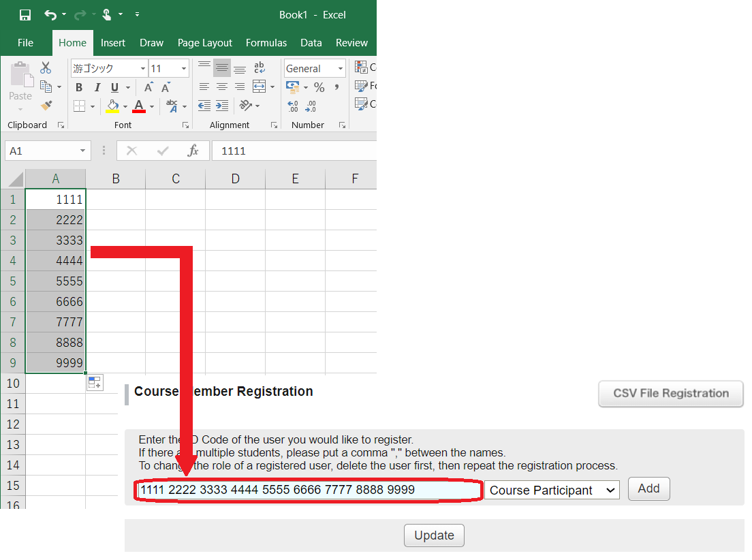Image resolution: width=752 pixels, height=560 pixels.
Task: Expand the underline style dropdown arrow
Action: (x=128, y=87)
